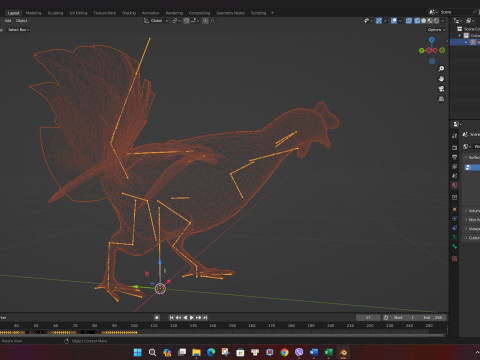Image resolution: width=480 pixels, height=360 pixels.
Task: Toggle Wireframe viewport shading
Action: pyautogui.click(x=417, y=21)
